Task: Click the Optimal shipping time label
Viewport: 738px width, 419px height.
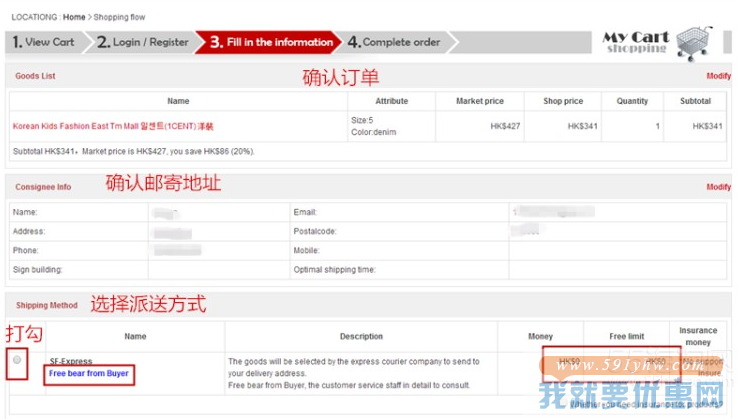Action: click(334, 270)
